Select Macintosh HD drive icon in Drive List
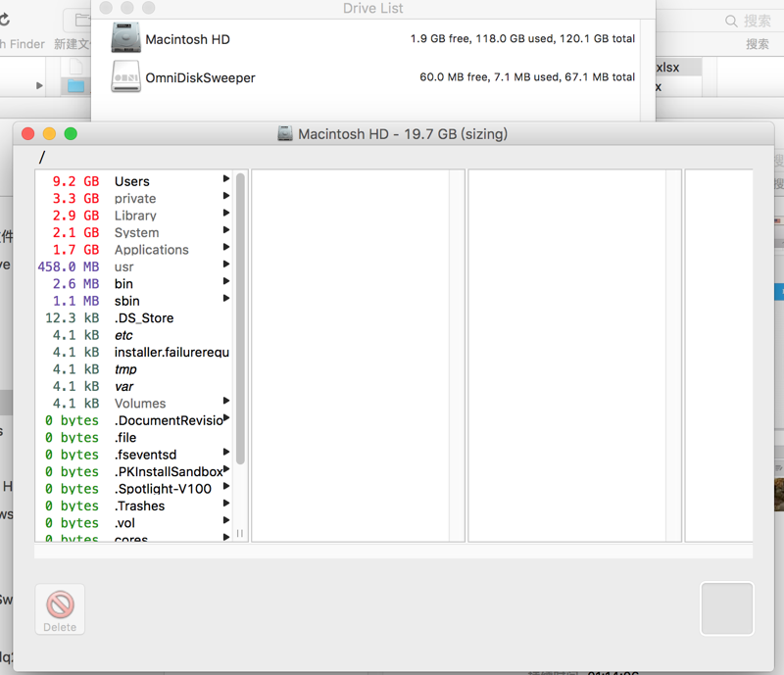Screen dimensions: 784x675 click(x=125, y=38)
